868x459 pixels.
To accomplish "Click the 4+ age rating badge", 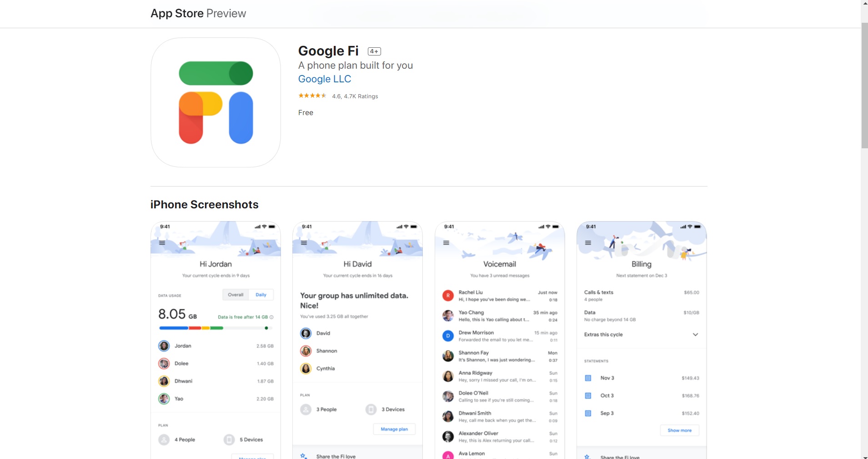I will coord(374,51).
